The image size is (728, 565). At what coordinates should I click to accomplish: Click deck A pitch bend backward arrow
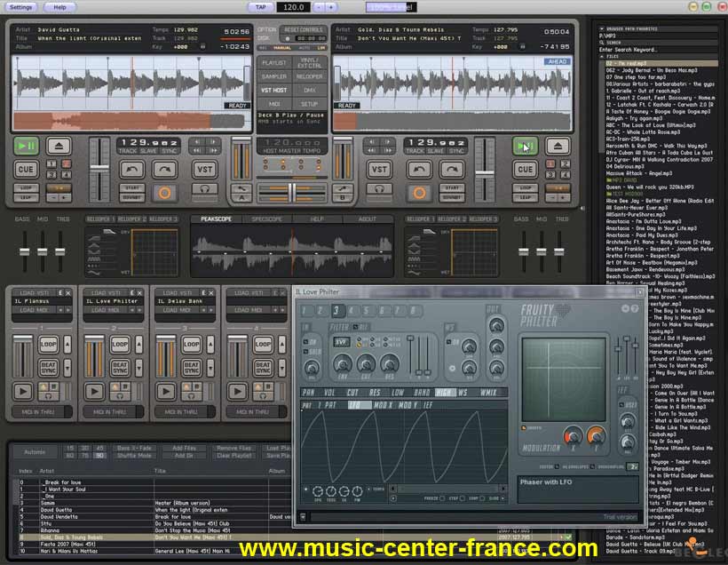click(132, 169)
